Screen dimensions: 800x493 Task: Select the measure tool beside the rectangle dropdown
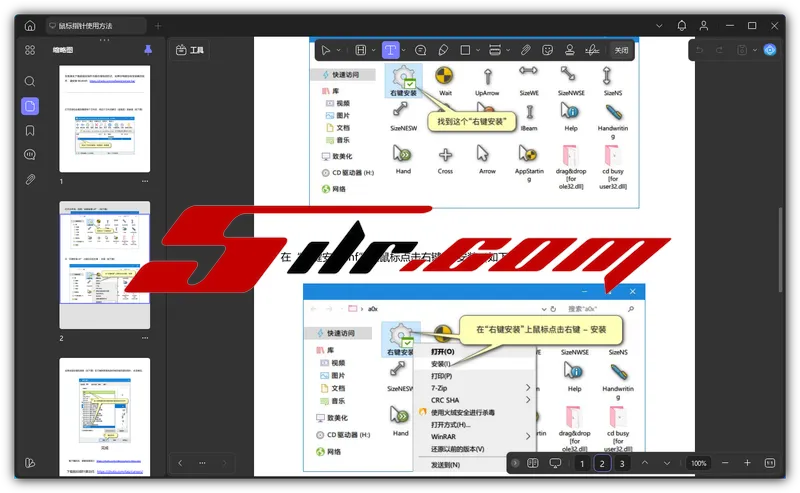494,50
